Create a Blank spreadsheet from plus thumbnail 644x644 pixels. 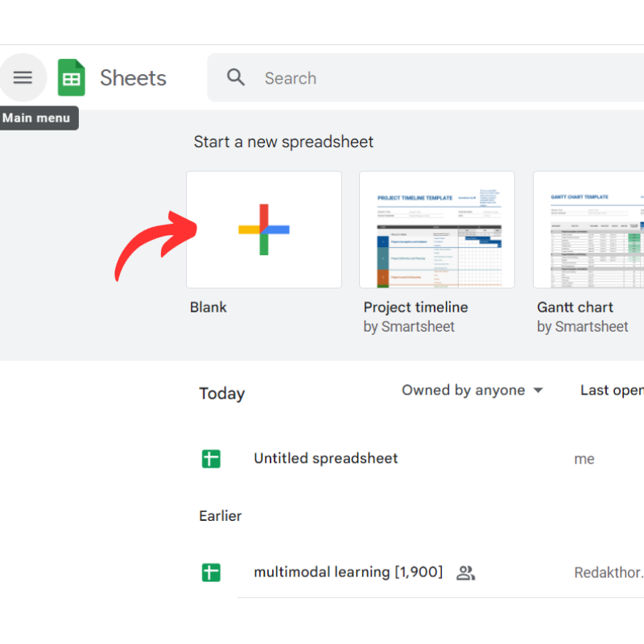264,229
